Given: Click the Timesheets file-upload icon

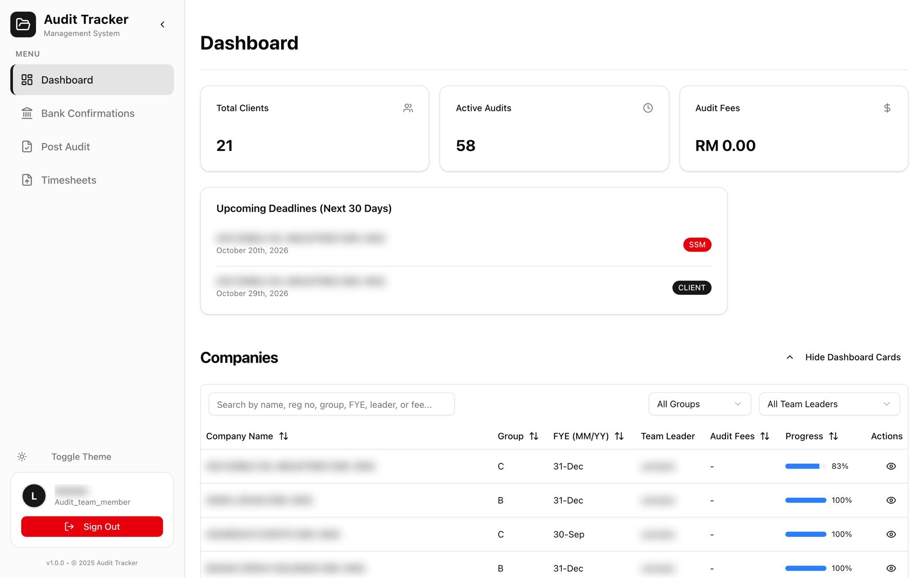Looking at the screenshot, I should coord(27,180).
